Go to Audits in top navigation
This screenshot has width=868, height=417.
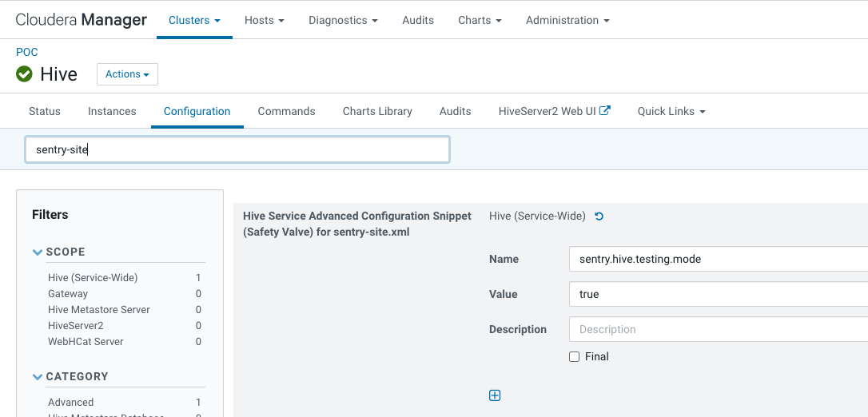click(x=418, y=20)
